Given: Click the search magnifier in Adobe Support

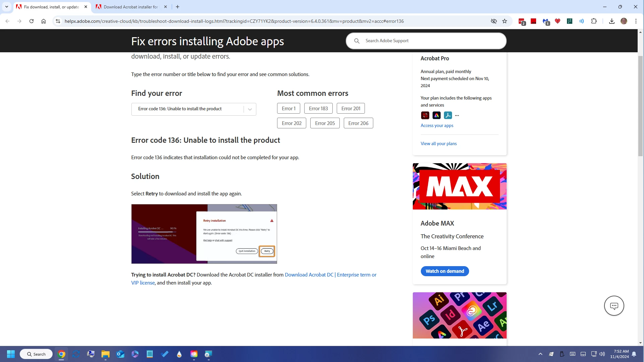Looking at the screenshot, I should 357,41.
